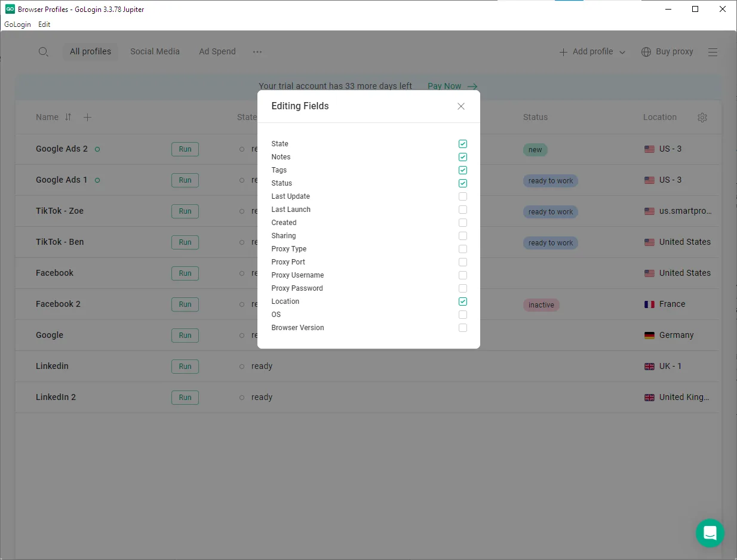737x560 pixels.
Task: Click the arrow icon after Pay Now
Action: click(472, 86)
